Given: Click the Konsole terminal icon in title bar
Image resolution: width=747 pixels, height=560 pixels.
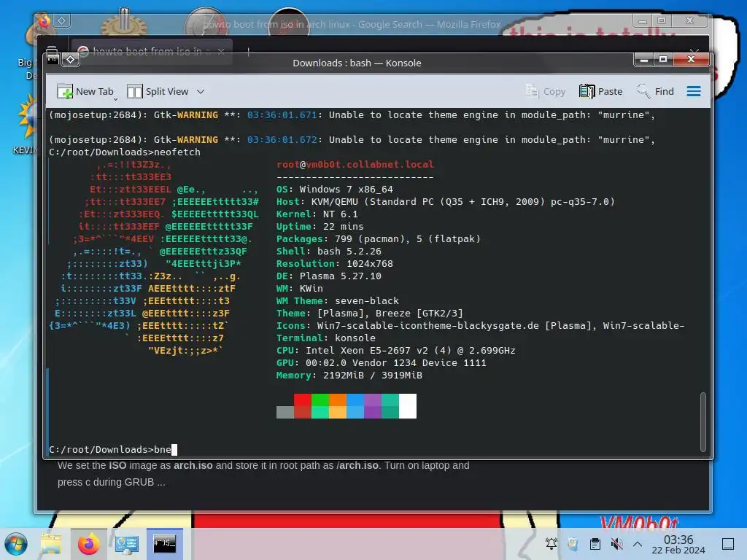Looking at the screenshot, I should [53, 60].
